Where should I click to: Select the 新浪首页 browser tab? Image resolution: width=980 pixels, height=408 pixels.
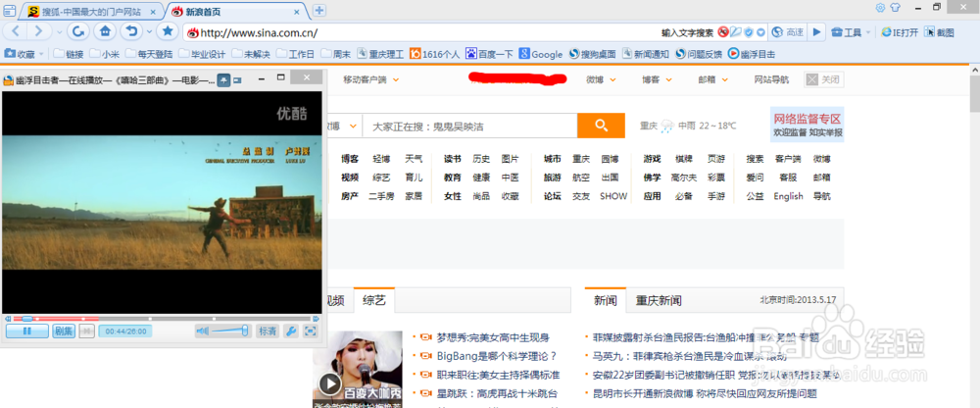pos(237,12)
